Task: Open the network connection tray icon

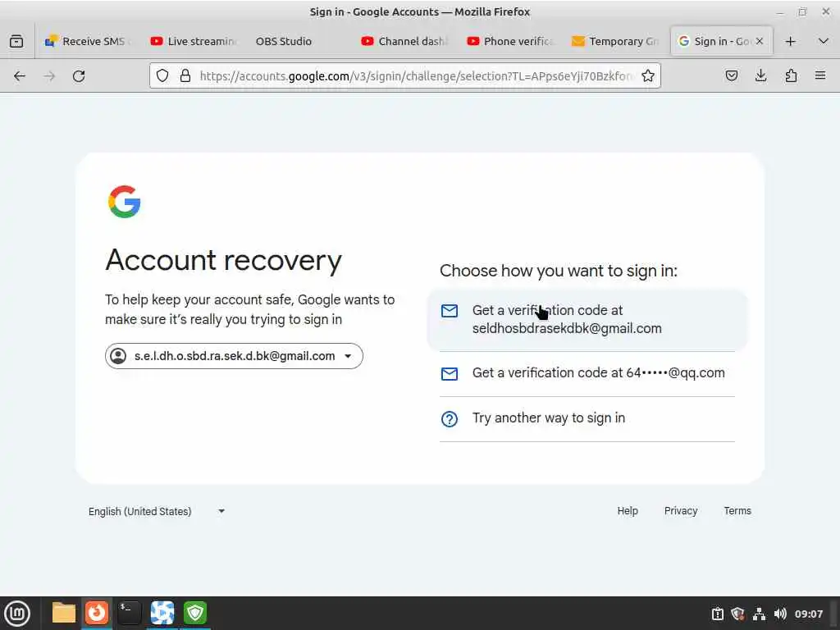Action: [759, 614]
